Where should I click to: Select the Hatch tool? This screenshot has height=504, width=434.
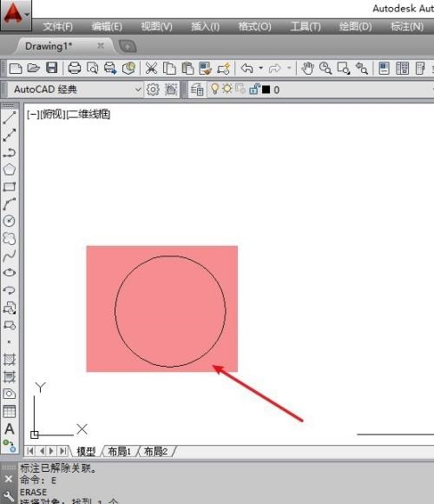click(x=10, y=360)
